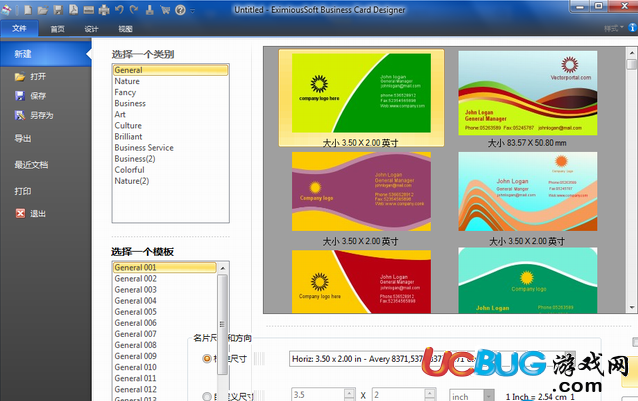The image size is (638, 401).
Task: Select the Business Service category
Action: pos(170,148)
